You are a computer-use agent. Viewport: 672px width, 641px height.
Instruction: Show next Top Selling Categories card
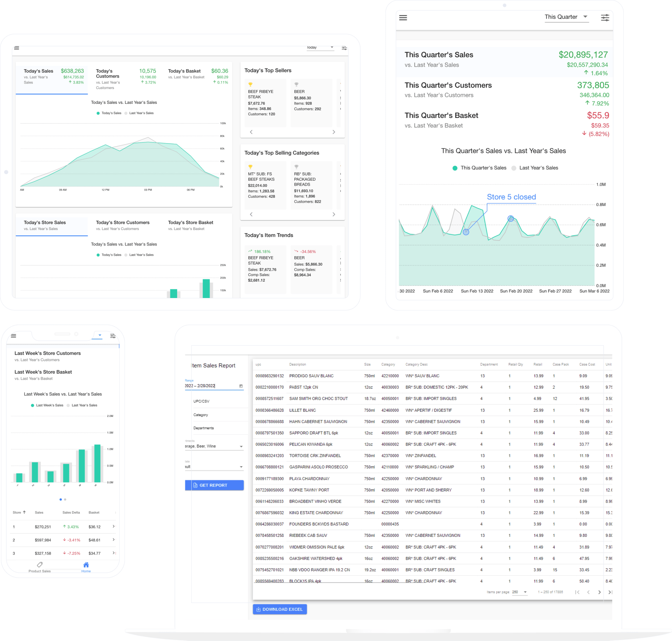(x=334, y=214)
